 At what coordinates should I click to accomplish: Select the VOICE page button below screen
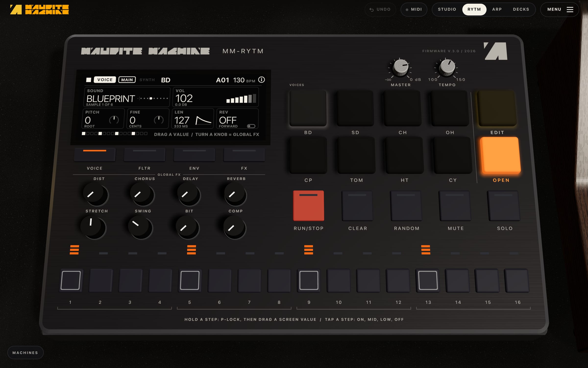point(95,155)
